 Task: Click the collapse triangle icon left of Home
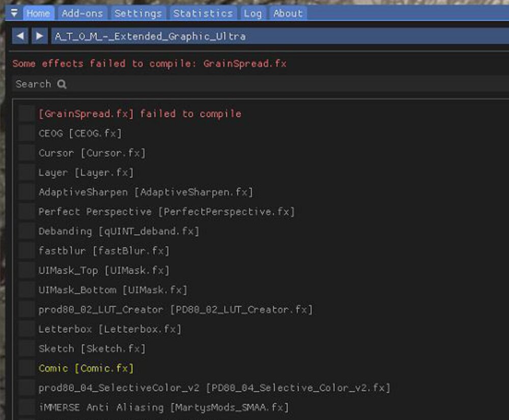[14, 13]
